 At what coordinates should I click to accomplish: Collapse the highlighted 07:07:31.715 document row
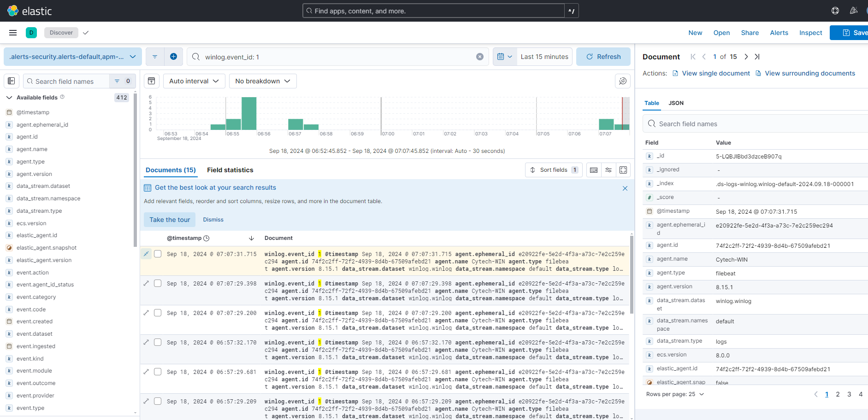[146, 254]
